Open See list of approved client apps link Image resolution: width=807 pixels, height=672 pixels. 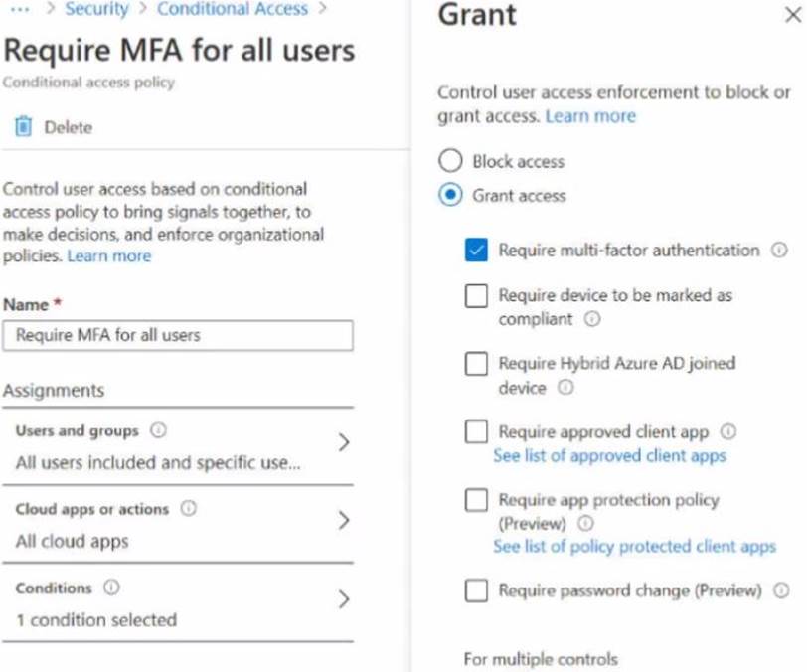tap(609, 455)
